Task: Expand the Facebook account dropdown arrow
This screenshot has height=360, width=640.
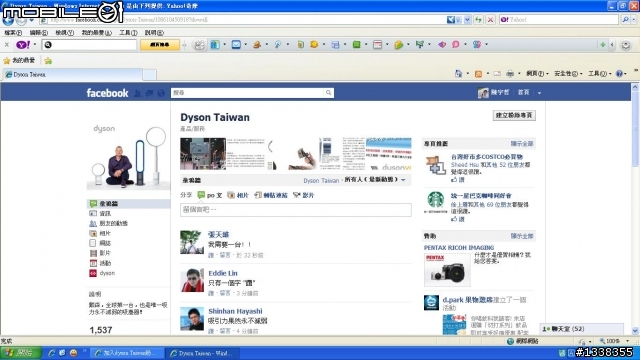Action: 539,93
